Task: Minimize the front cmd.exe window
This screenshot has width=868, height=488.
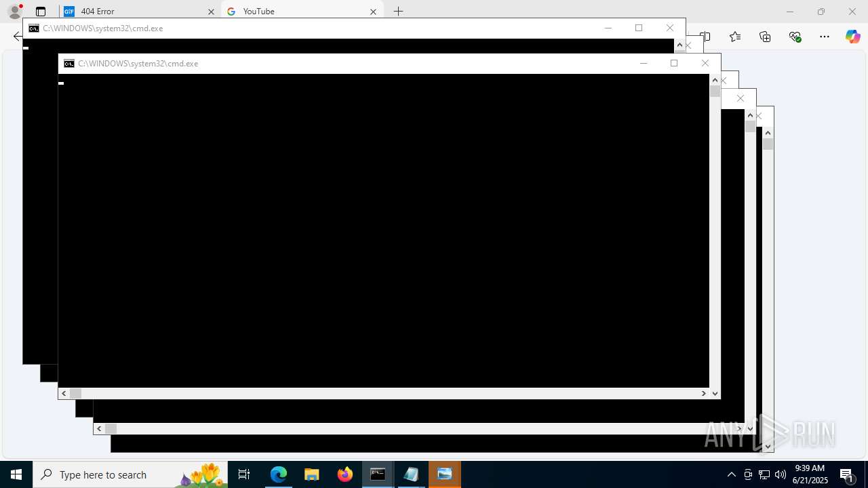Action: pyautogui.click(x=644, y=63)
